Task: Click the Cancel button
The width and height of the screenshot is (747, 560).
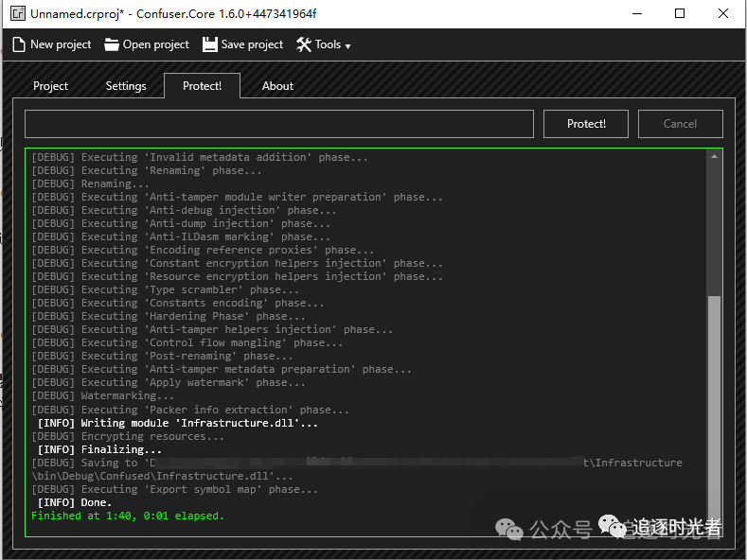Action: (680, 124)
